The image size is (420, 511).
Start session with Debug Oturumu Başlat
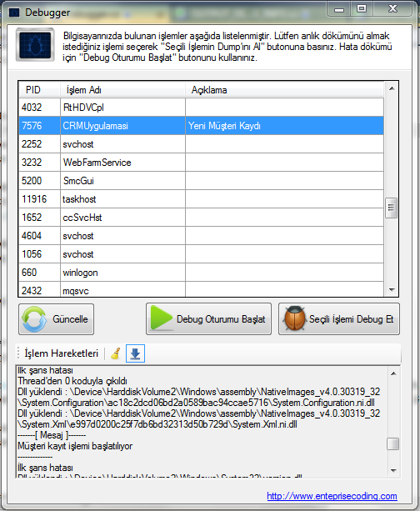click(x=208, y=319)
